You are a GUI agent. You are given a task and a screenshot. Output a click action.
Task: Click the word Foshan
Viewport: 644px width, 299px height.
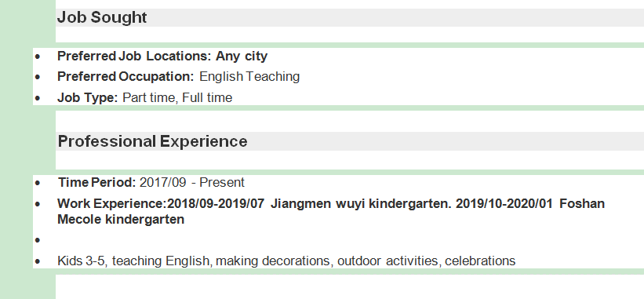click(x=582, y=204)
